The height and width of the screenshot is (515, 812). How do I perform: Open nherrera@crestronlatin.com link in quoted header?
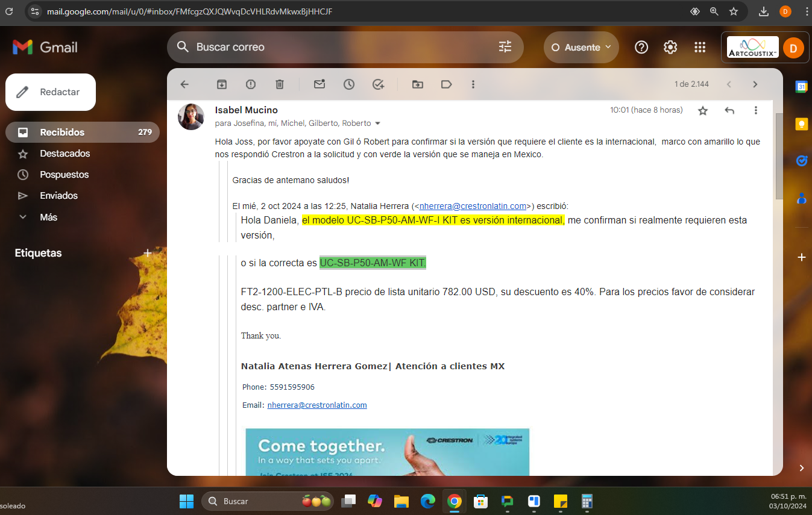(x=473, y=205)
